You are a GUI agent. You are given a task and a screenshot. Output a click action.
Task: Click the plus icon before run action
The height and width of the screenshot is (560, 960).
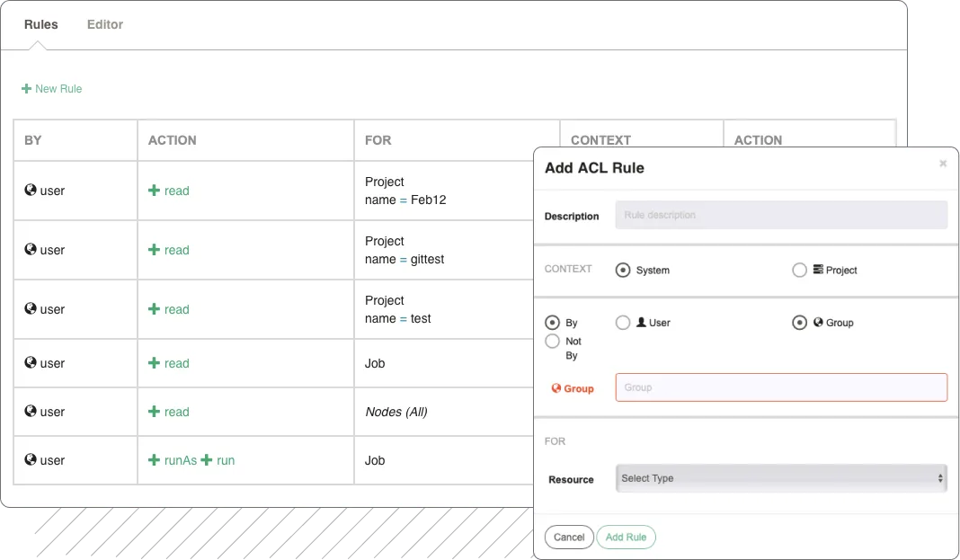pyautogui.click(x=207, y=460)
